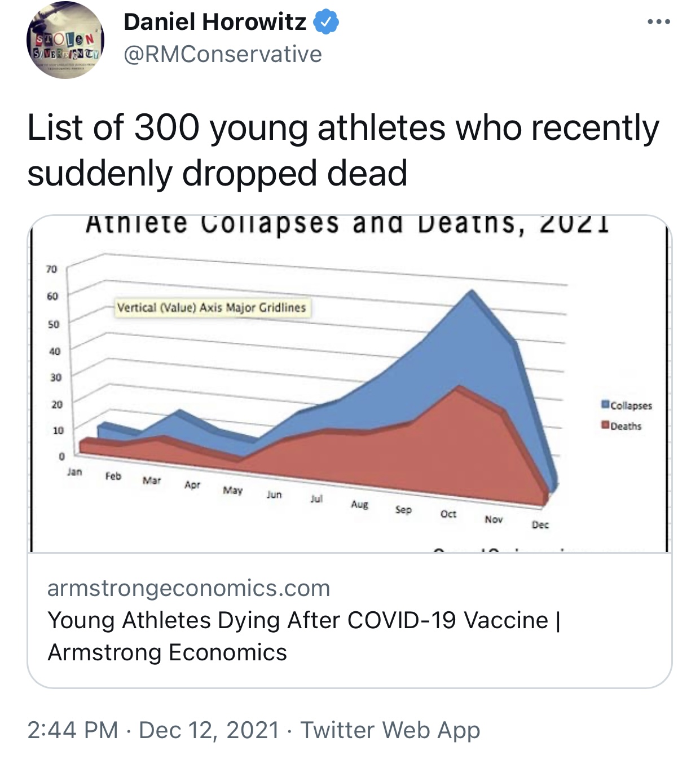Click the Oct peak in the chart
700x759 pixels.
(x=470, y=292)
